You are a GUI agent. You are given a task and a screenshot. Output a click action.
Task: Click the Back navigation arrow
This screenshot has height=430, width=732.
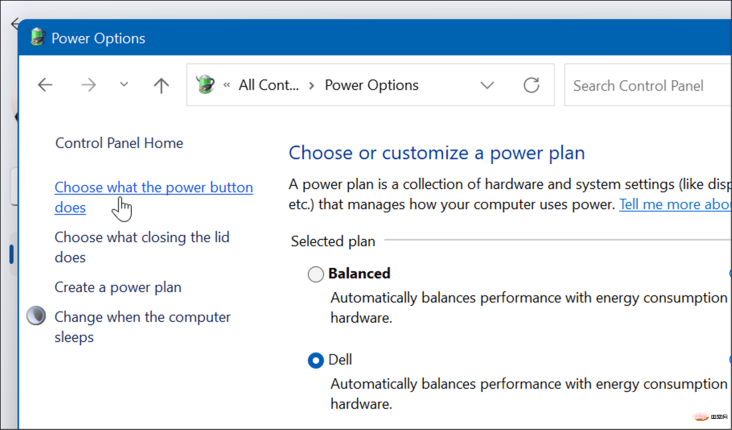45,85
